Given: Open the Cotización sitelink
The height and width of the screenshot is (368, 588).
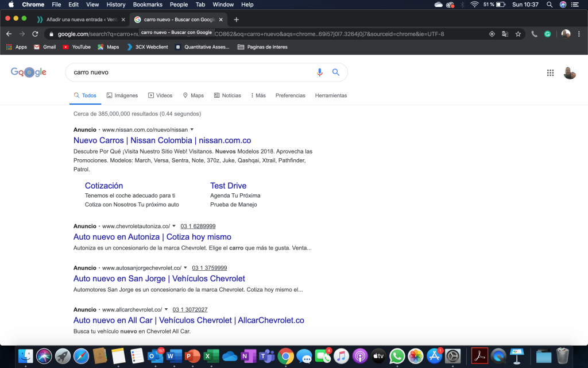Looking at the screenshot, I should click(x=104, y=186).
